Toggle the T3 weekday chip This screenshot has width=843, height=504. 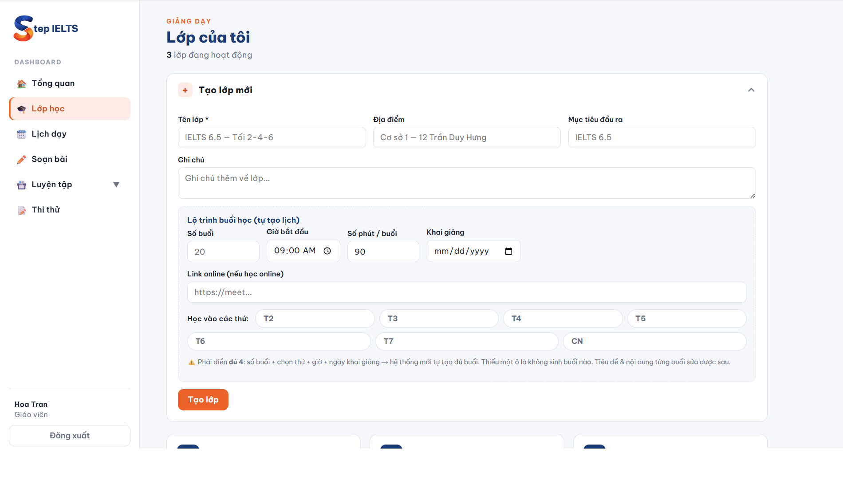(439, 319)
